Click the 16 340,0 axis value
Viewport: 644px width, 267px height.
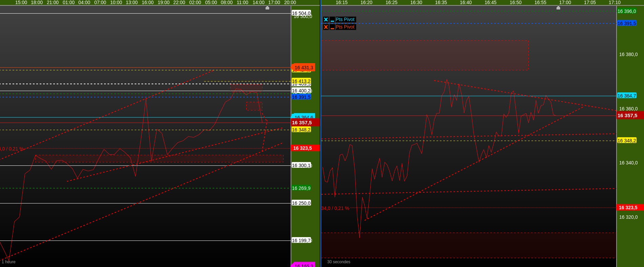[628, 163]
